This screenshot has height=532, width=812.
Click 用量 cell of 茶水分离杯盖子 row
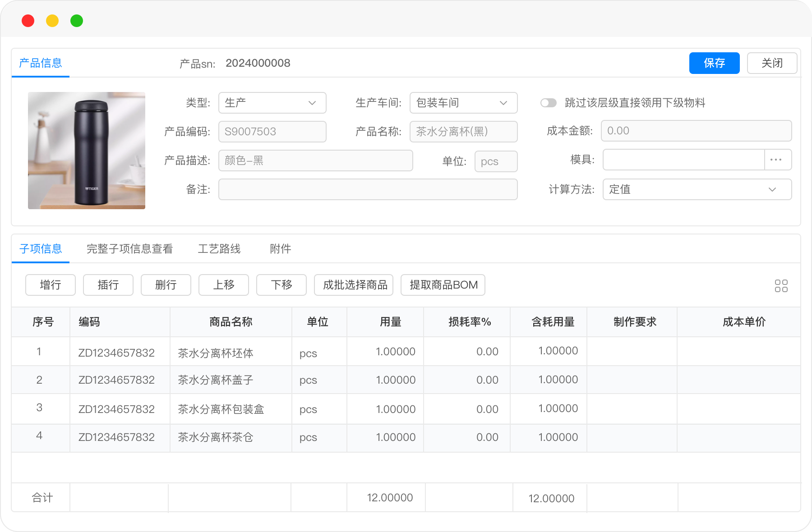click(x=385, y=380)
